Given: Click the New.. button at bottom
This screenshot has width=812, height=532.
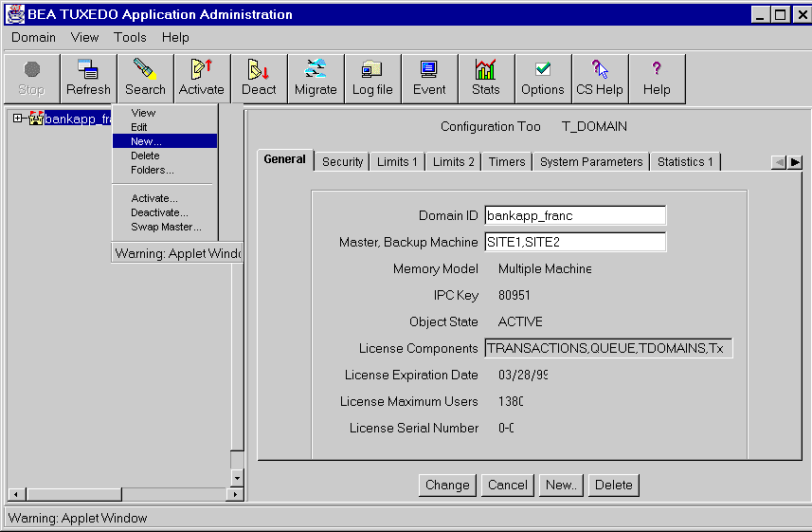Looking at the screenshot, I should pos(561,486).
